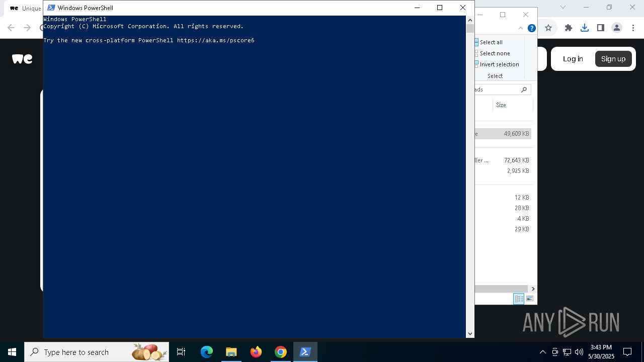
Task: Click the WeTransfer logo on the web page
Action: coord(22,59)
